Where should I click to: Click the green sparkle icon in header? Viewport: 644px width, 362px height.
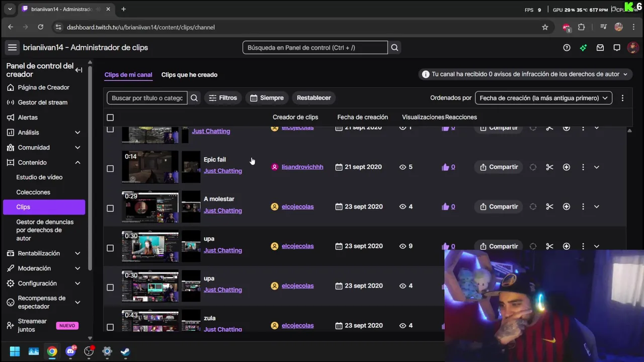pos(583,48)
